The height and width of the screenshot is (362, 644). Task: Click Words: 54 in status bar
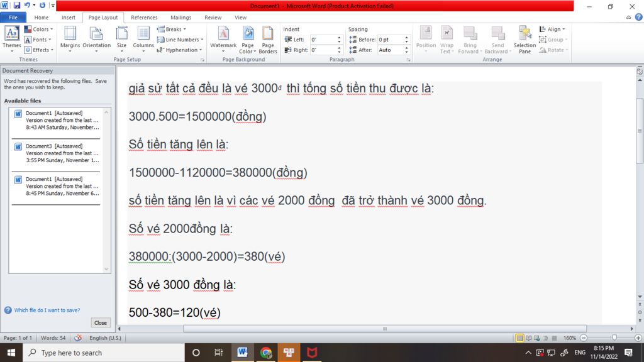tap(53, 338)
